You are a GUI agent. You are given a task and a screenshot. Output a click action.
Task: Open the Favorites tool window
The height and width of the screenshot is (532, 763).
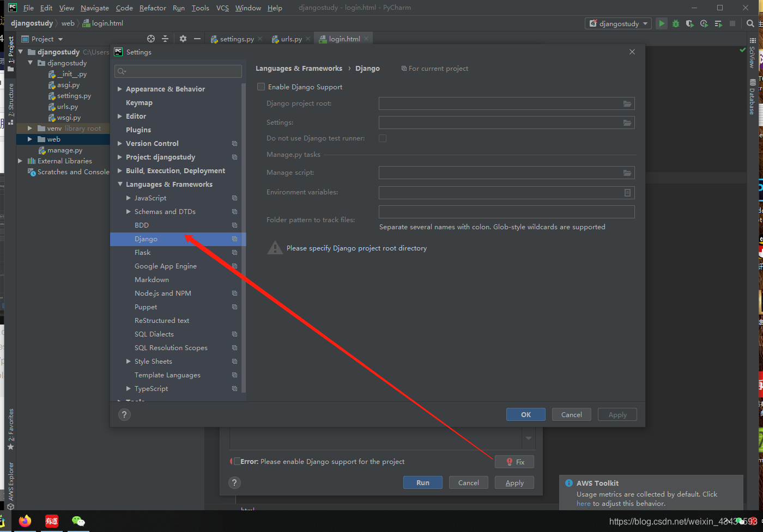point(10,429)
